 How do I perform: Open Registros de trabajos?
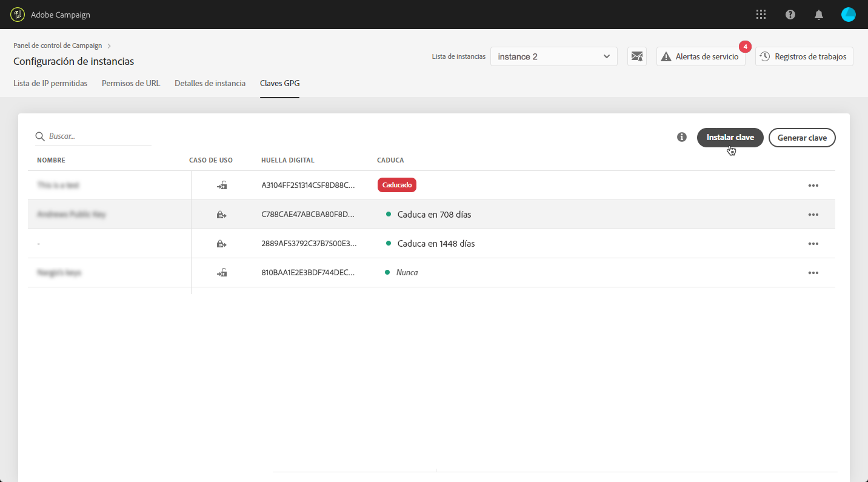coord(804,56)
